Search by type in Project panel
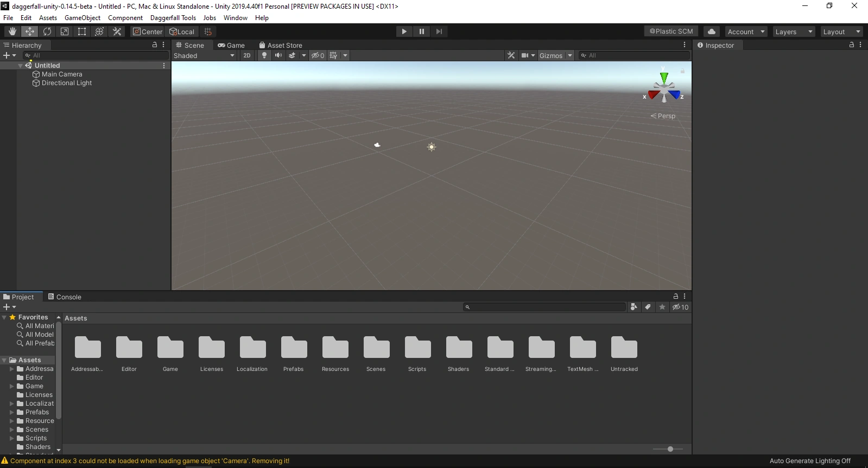 [x=633, y=307]
